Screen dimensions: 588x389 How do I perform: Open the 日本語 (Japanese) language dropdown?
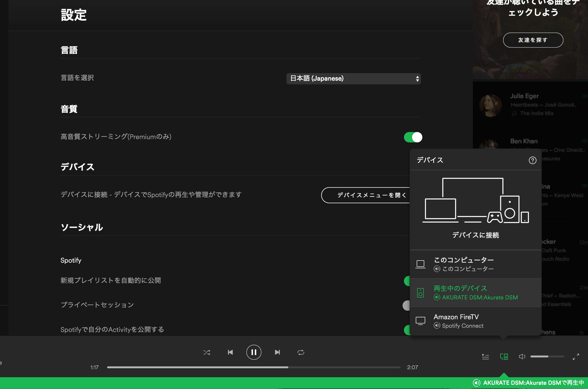pyautogui.click(x=353, y=79)
